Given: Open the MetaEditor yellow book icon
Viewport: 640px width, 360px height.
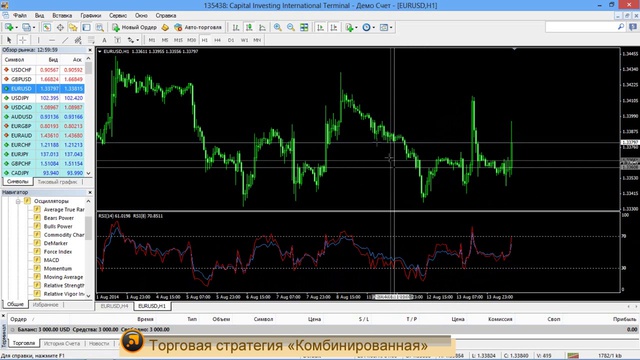Looking at the screenshot, I should pyautogui.click(x=165, y=27).
